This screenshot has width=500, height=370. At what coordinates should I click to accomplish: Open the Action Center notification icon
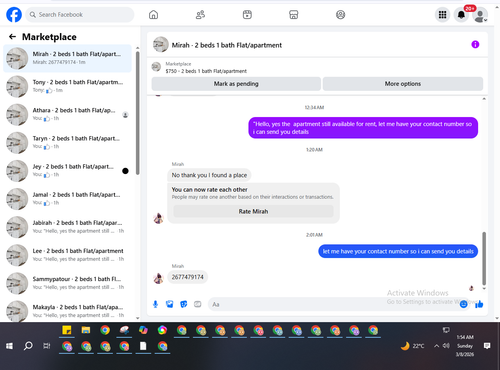click(x=487, y=346)
